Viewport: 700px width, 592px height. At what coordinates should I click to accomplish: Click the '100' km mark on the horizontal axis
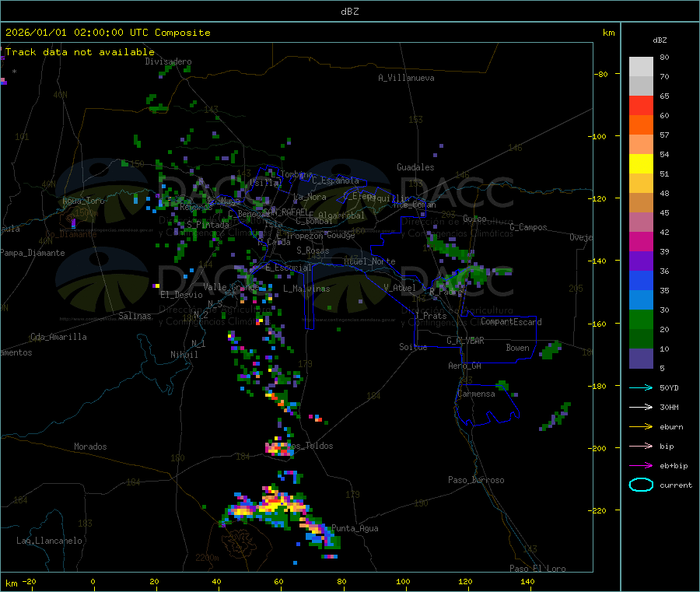coord(403,582)
